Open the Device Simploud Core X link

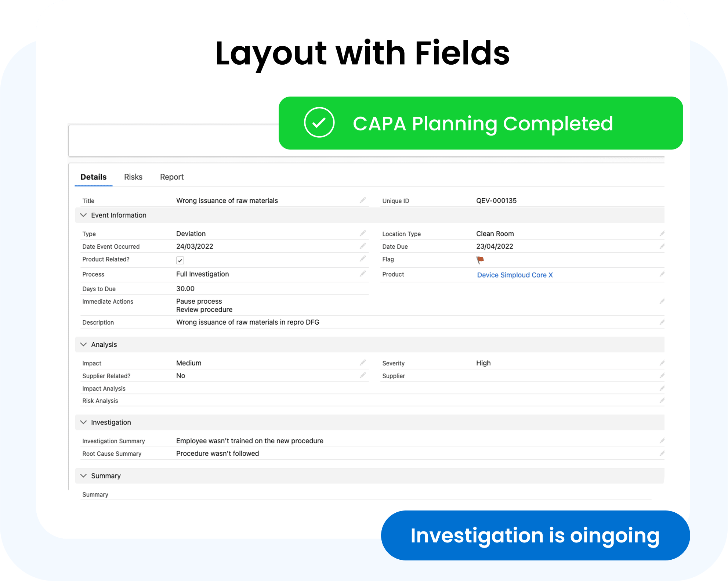click(515, 275)
